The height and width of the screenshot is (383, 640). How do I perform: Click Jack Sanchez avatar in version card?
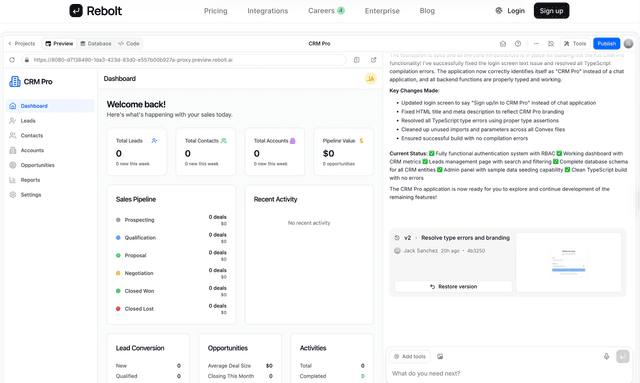398,251
